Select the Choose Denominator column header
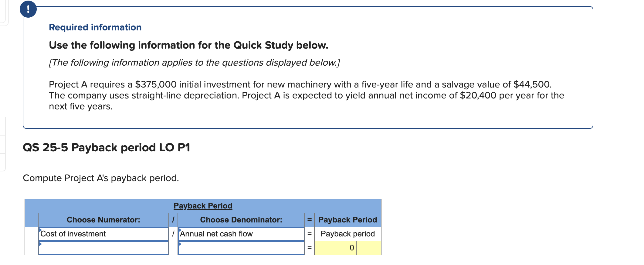The width and height of the screenshot is (644, 265). (x=241, y=220)
